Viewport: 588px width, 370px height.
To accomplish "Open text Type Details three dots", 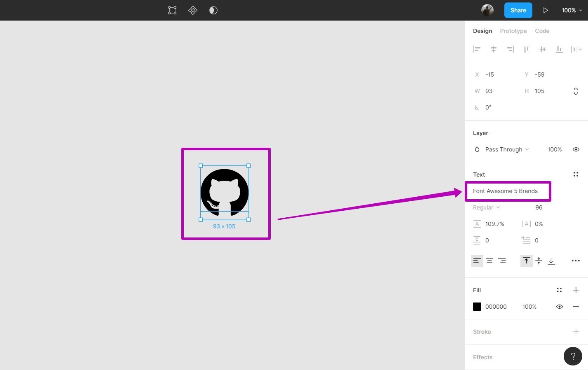I will pos(576,261).
